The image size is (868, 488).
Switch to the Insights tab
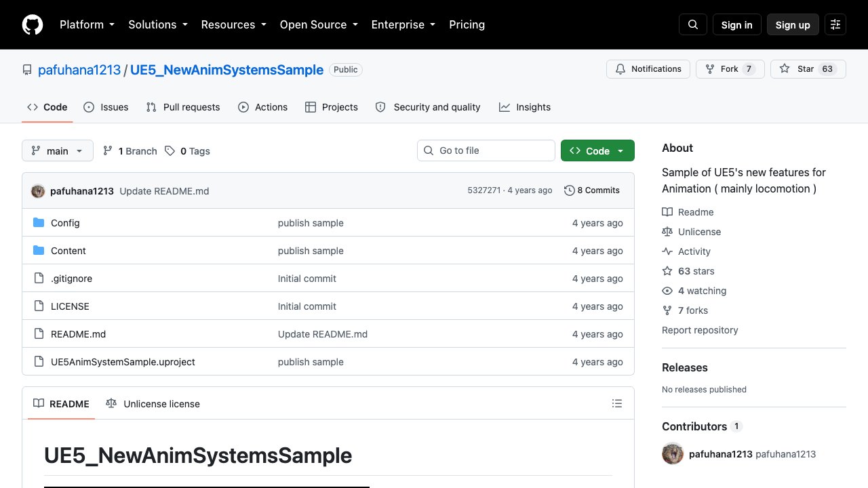click(x=525, y=107)
